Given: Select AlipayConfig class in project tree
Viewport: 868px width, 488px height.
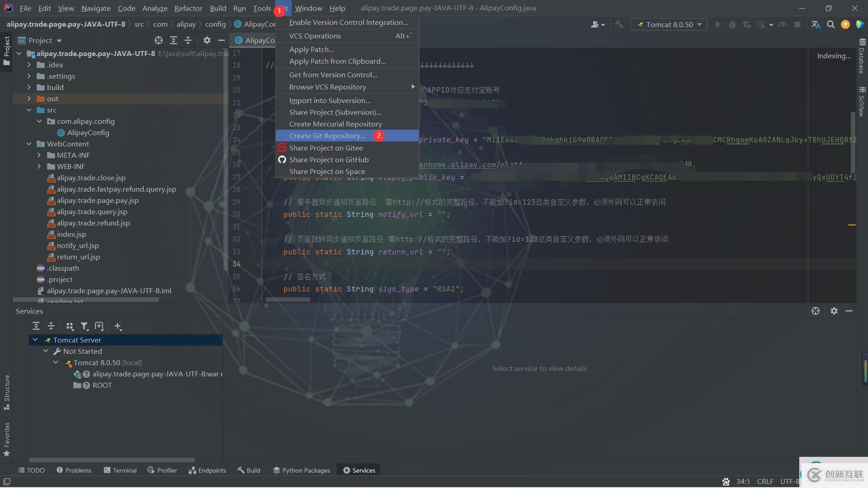Looking at the screenshot, I should point(88,132).
